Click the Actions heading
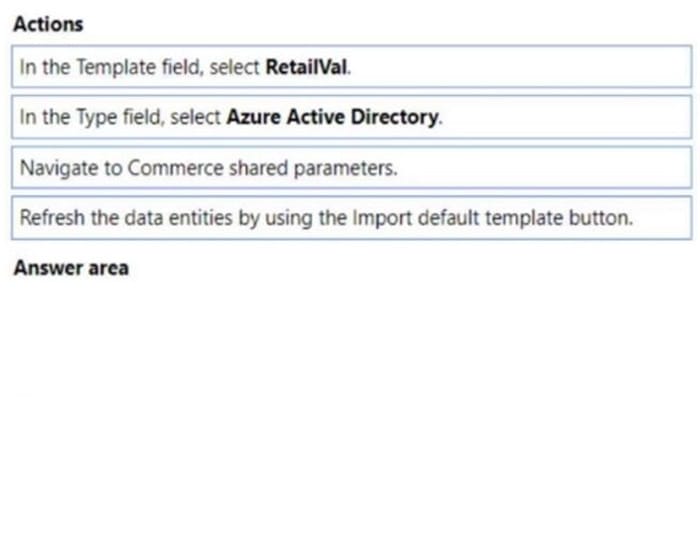Screen dimensions: 700x546 click(x=48, y=24)
